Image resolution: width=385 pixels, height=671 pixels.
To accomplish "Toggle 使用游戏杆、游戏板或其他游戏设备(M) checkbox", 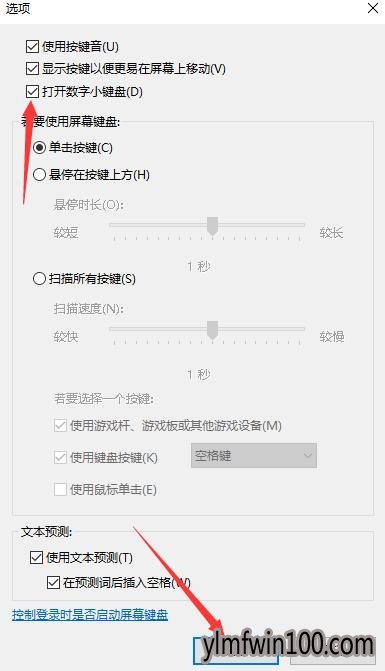I will (60, 426).
